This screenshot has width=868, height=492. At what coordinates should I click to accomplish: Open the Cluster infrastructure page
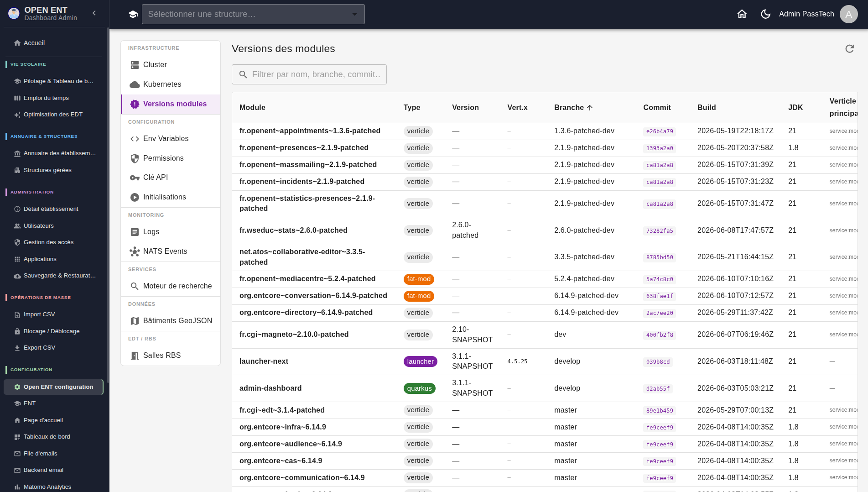click(x=171, y=65)
